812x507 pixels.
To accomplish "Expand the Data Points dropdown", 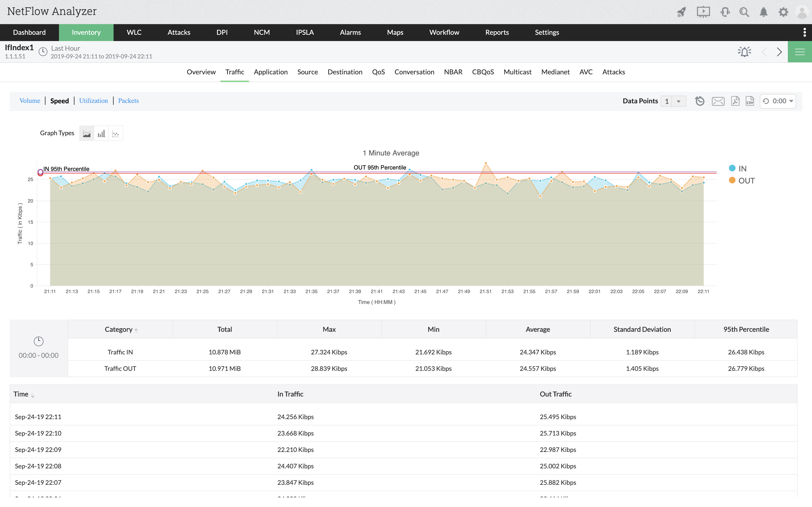I will coord(678,101).
